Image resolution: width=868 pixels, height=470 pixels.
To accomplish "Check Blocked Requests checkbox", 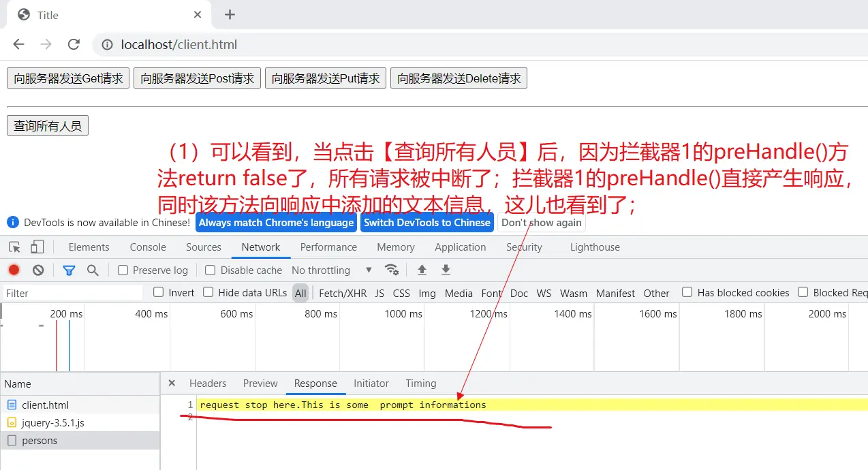I will click(x=803, y=292).
